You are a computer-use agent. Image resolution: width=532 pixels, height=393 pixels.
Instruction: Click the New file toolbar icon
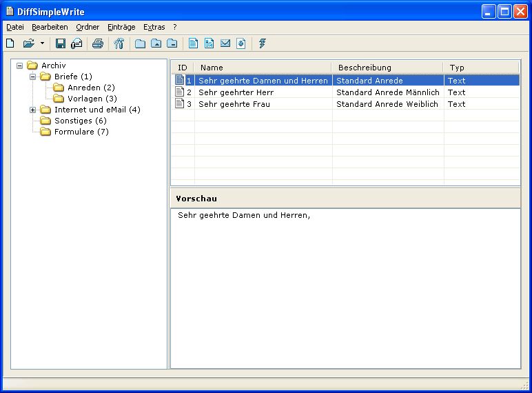coord(10,43)
